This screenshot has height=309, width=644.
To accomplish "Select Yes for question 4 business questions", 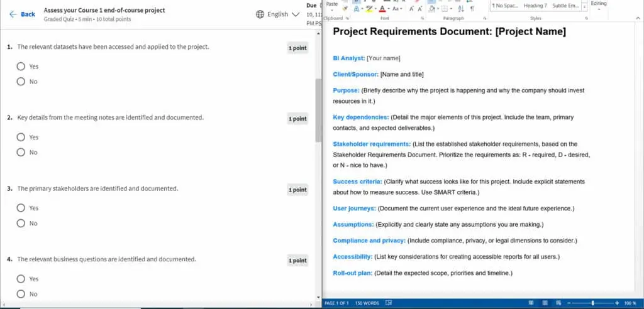I will pyautogui.click(x=21, y=279).
